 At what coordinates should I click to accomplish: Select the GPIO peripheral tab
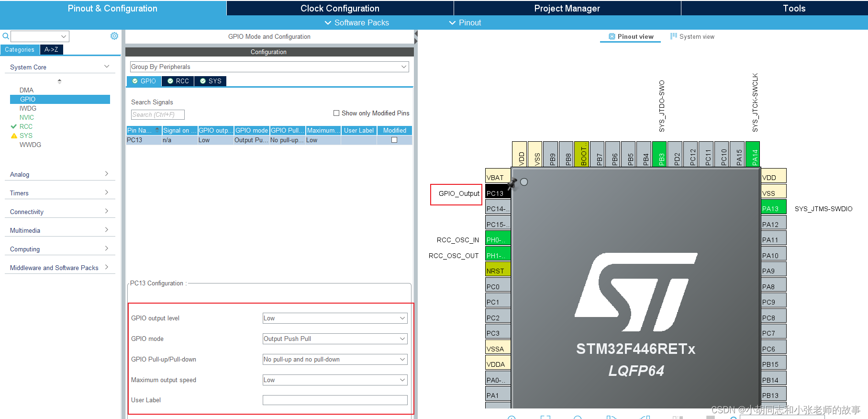pyautogui.click(x=144, y=81)
